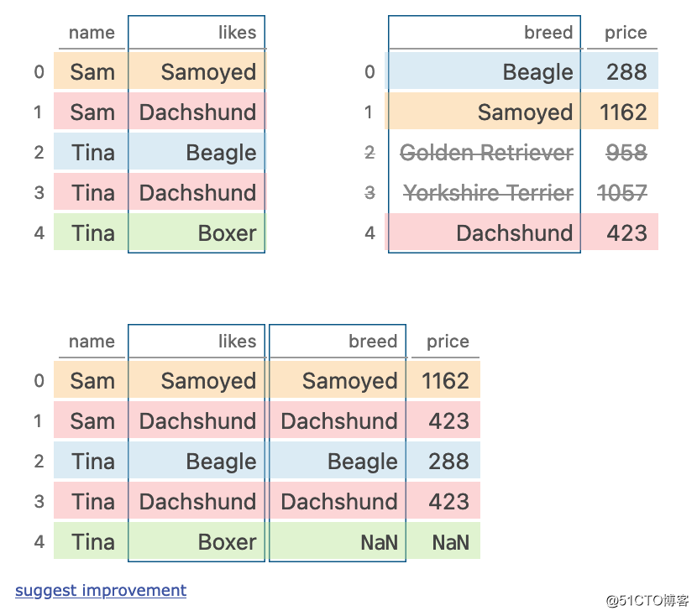
Task: Click "breed" header in bottom merged table
Action: (x=373, y=342)
